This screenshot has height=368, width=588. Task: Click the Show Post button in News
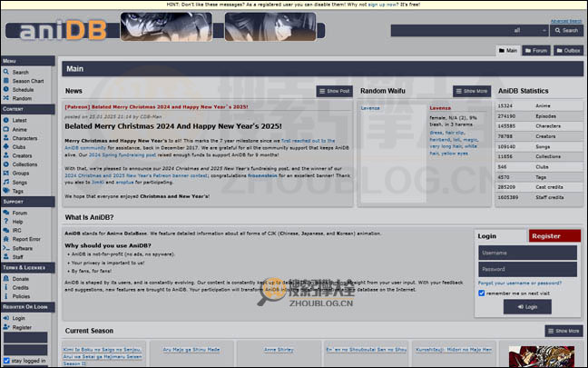coord(335,91)
